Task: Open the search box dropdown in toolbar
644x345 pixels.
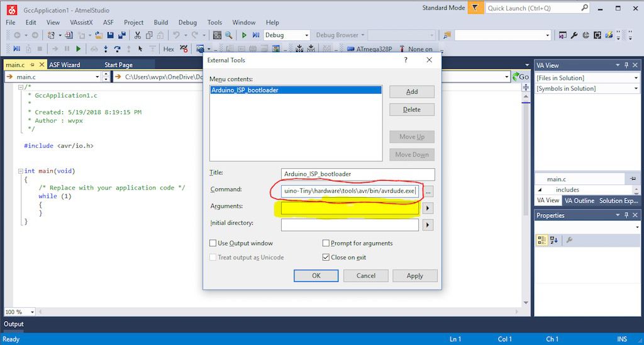Action: coord(548,35)
